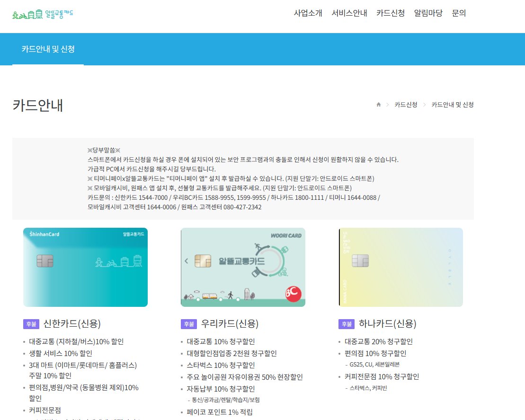Click the Hana card thumbnail image

pos(401,267)
